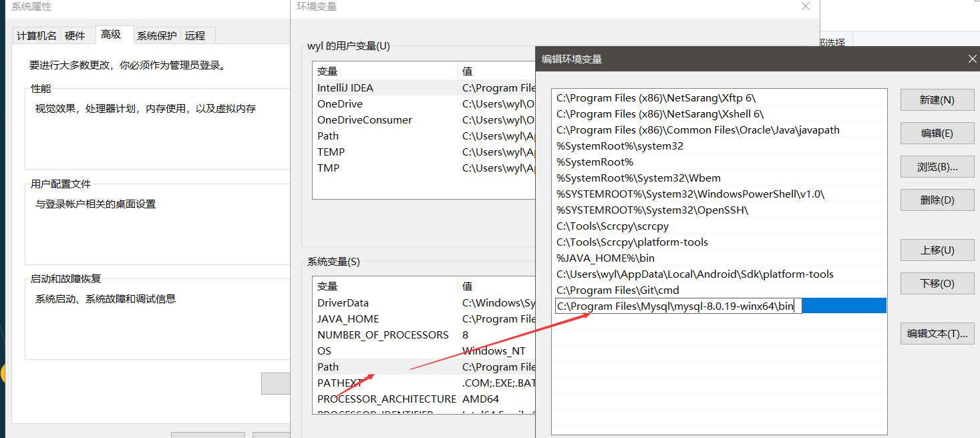Select the plain %SystemRoot% entry
The height and width of the screenshot is (438, 980).
tap(720, 162)
